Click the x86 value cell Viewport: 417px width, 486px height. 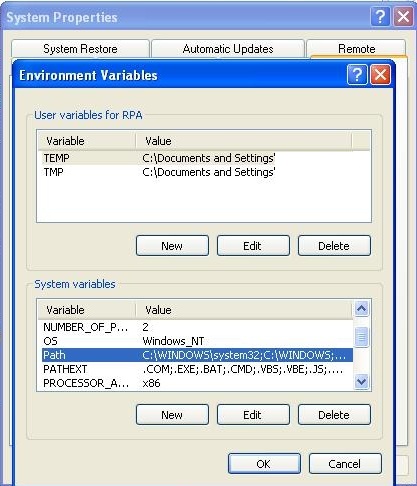pos(151,383)
